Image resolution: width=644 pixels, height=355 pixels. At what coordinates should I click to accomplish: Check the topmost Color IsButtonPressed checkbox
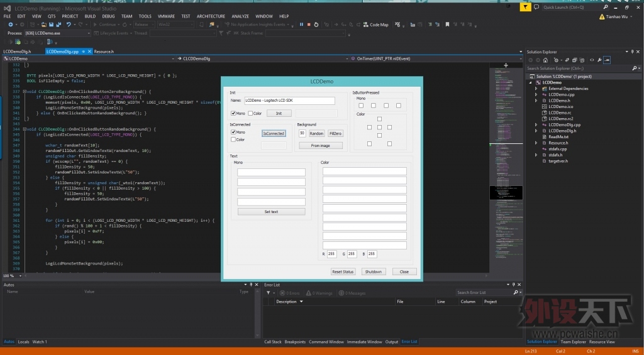tap(379, 119)
